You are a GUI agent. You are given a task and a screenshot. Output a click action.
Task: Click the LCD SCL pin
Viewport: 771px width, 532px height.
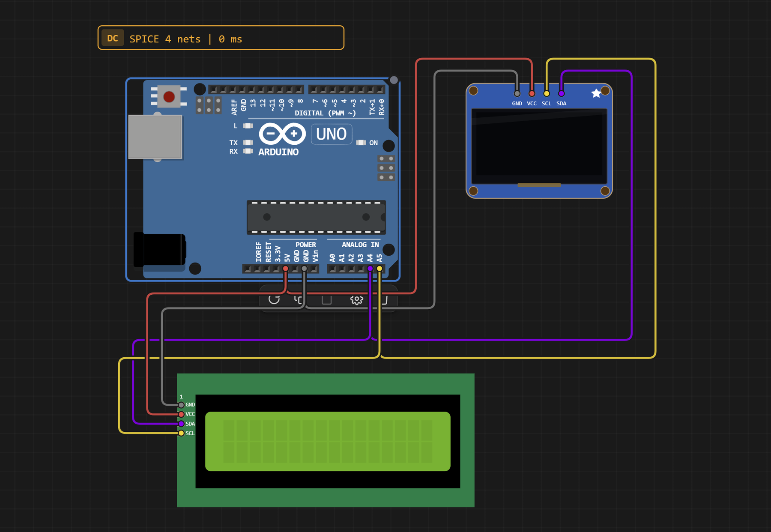(x=181, y=433)
